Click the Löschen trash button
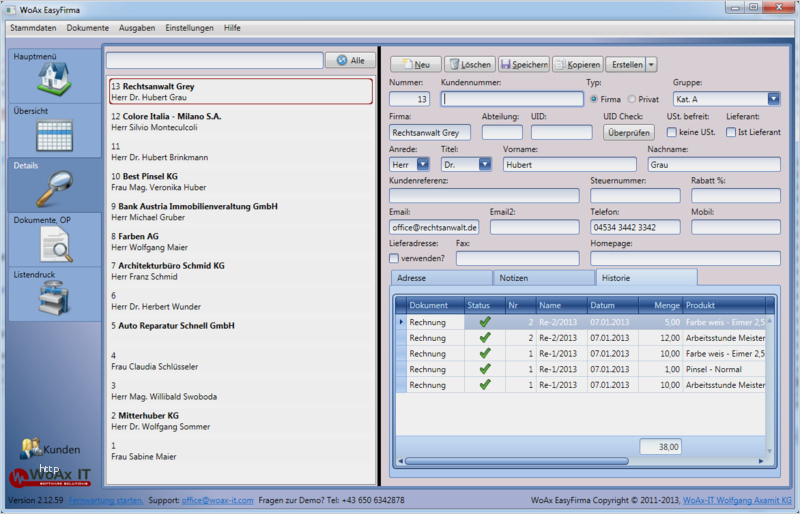 coord(470,64)
